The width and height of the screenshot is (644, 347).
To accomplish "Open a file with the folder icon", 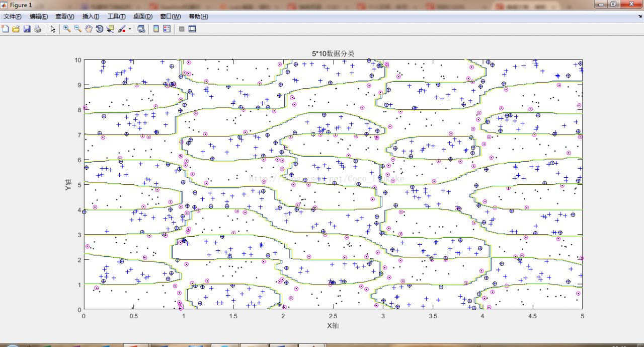I will coord(16,29).
